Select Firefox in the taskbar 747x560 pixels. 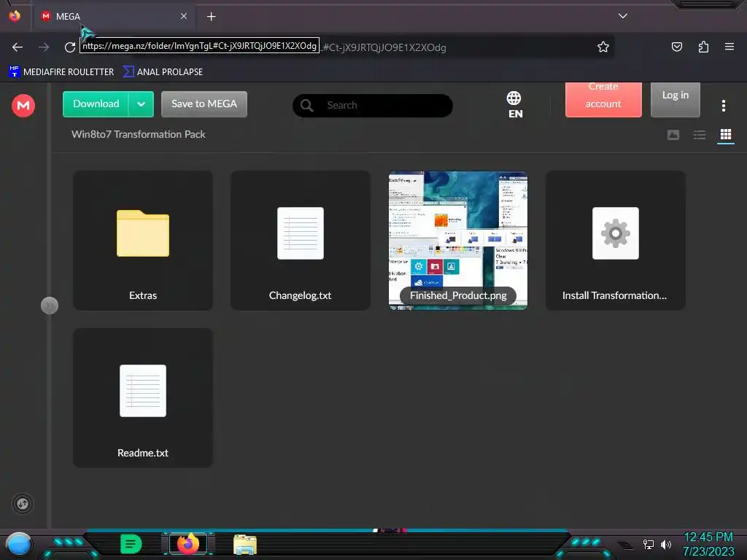click(187, 543)
